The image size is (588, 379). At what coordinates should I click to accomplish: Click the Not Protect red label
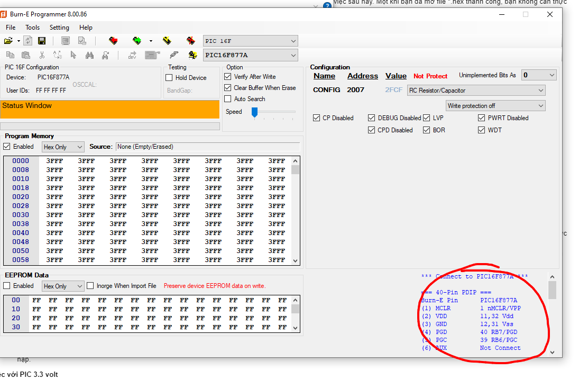click(x=430, y=76)
